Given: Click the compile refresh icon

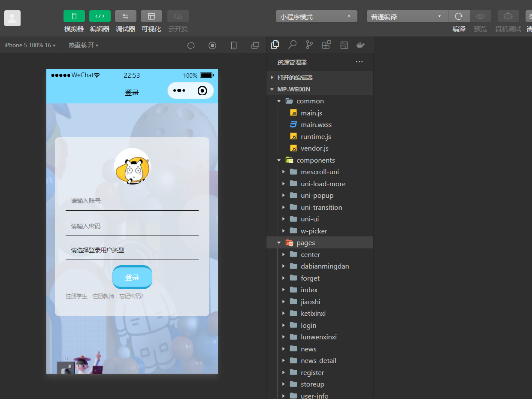Looking at the screenshot, I should (459, 16).
